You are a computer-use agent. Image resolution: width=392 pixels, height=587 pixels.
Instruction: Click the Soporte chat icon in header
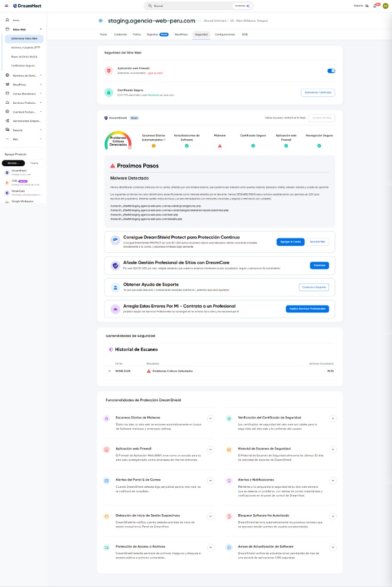coord(367,6)
